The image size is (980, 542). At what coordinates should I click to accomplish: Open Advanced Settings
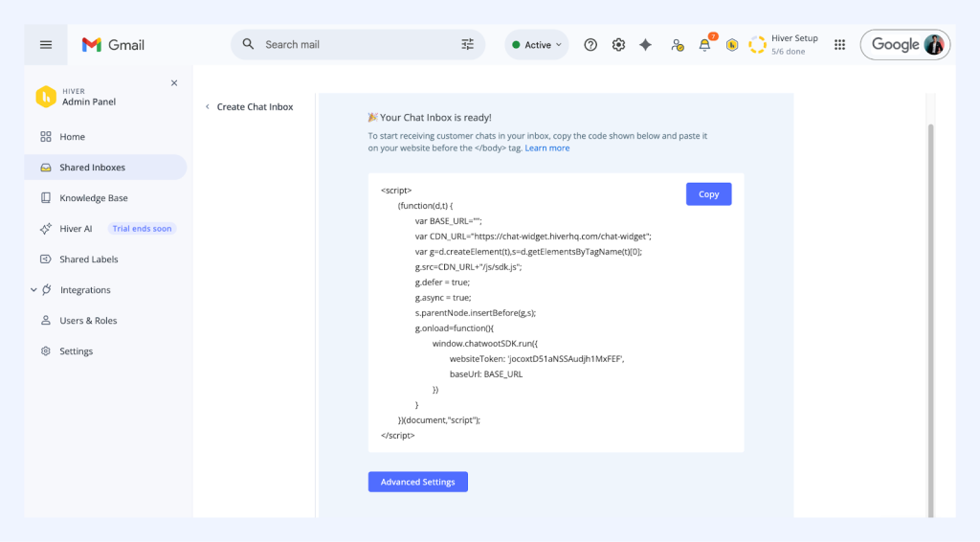pos(417,482)
